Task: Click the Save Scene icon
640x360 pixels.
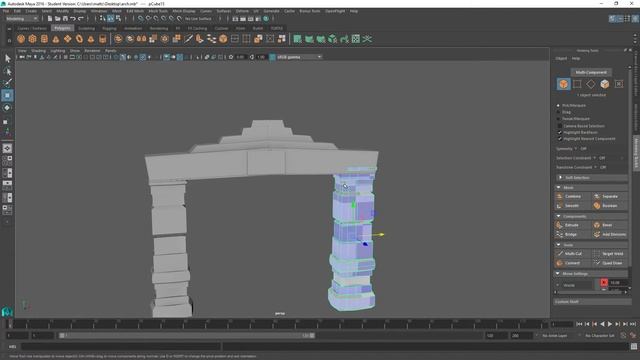Action: pyautogui.click(x=65, y=18)
